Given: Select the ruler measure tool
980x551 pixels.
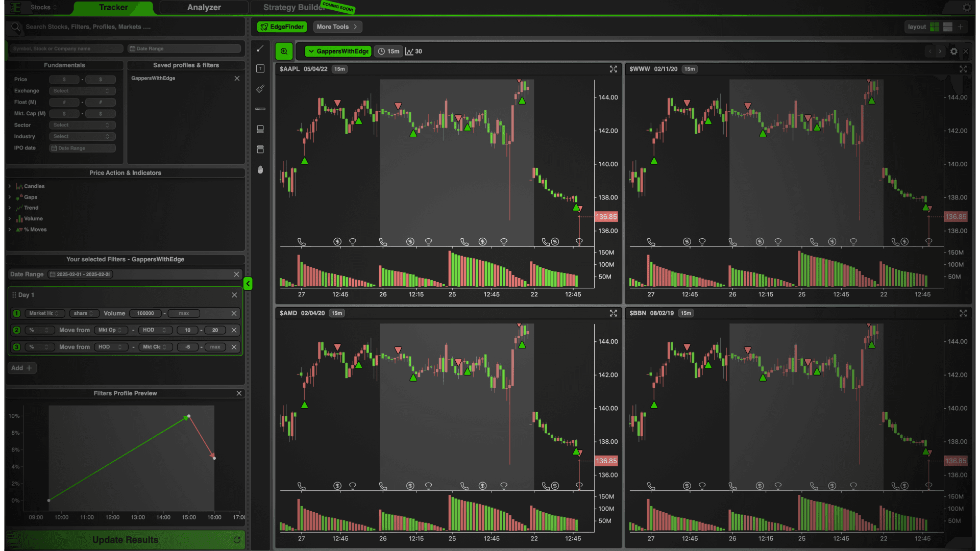Looking at the screenshot, I should click(x=260, y=109).
